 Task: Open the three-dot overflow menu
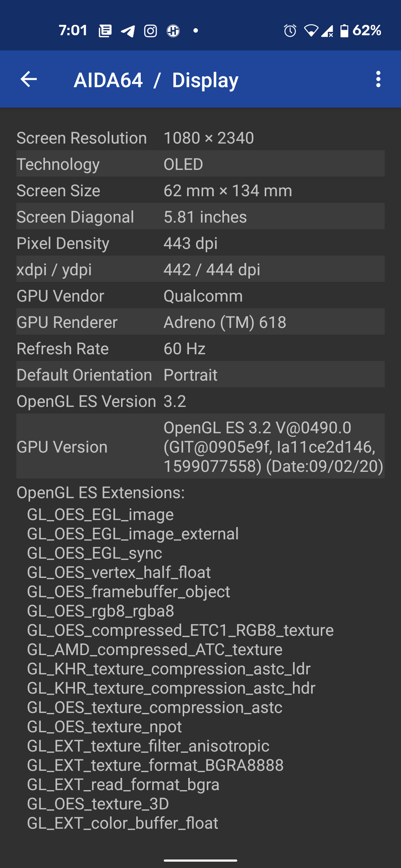[378, 79]
